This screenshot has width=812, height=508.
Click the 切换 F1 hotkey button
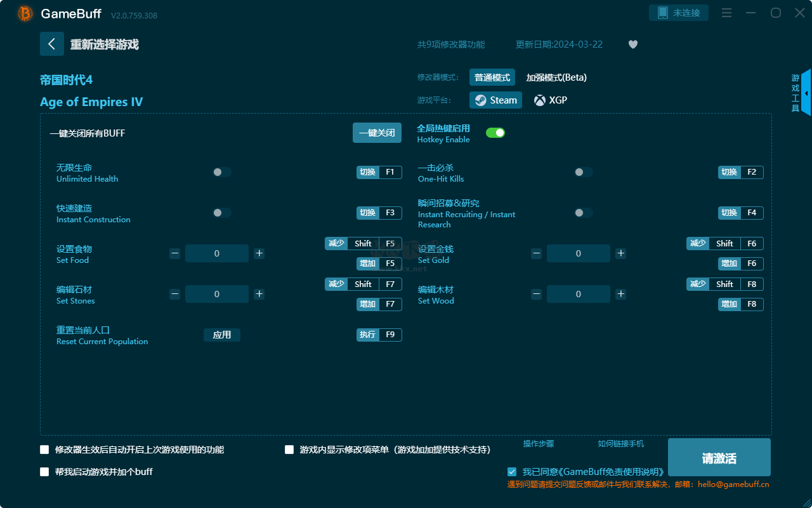point(379,172)
